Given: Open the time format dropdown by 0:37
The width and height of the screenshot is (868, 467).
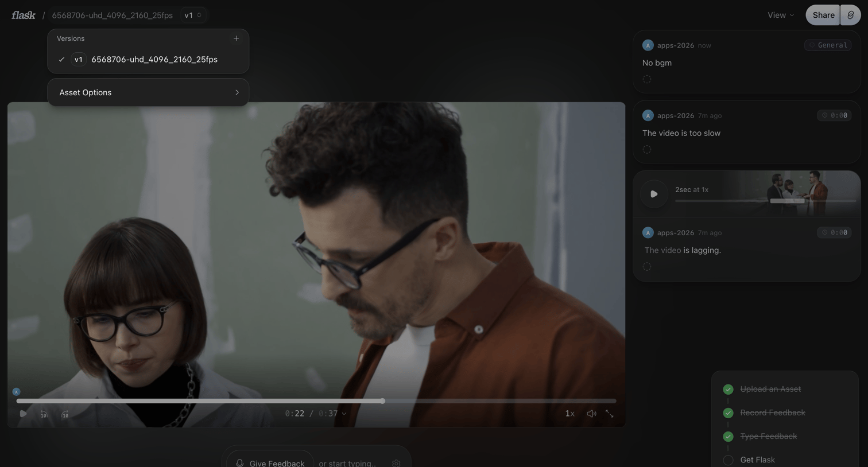Looking at the screenshot, I should (344, 414).
